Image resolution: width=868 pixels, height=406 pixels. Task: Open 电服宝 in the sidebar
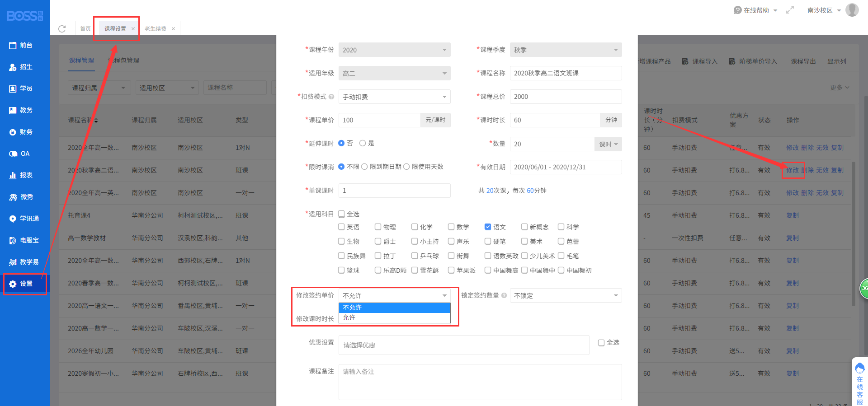tap(25, 240)
